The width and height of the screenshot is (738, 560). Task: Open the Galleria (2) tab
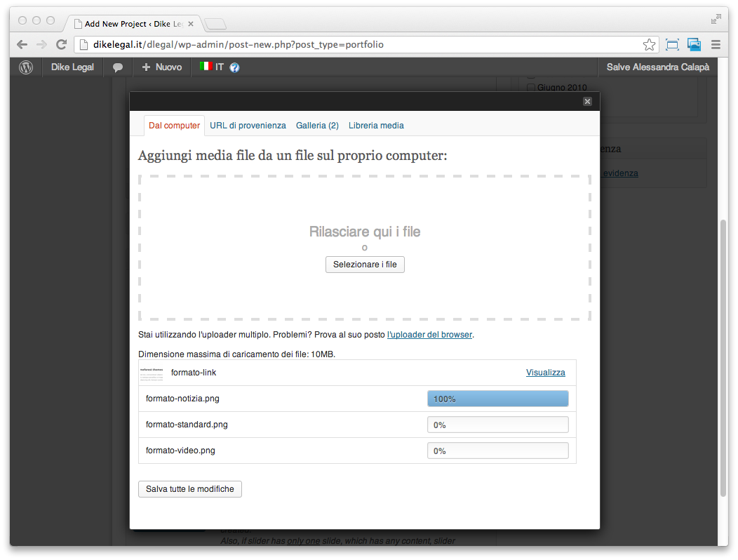317,126
